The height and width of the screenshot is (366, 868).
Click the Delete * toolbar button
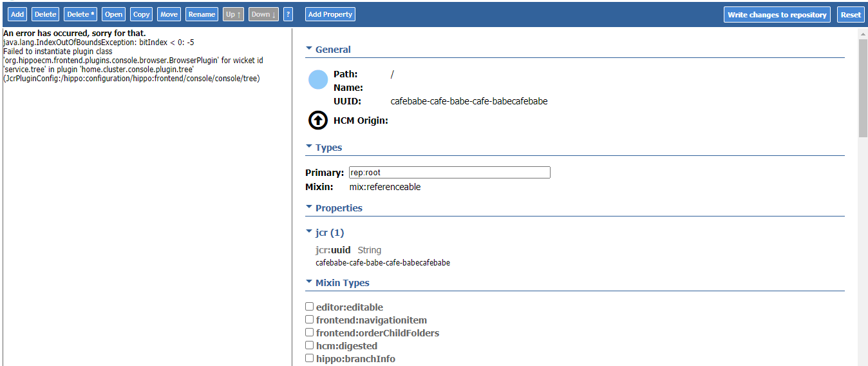coord(81,14)
